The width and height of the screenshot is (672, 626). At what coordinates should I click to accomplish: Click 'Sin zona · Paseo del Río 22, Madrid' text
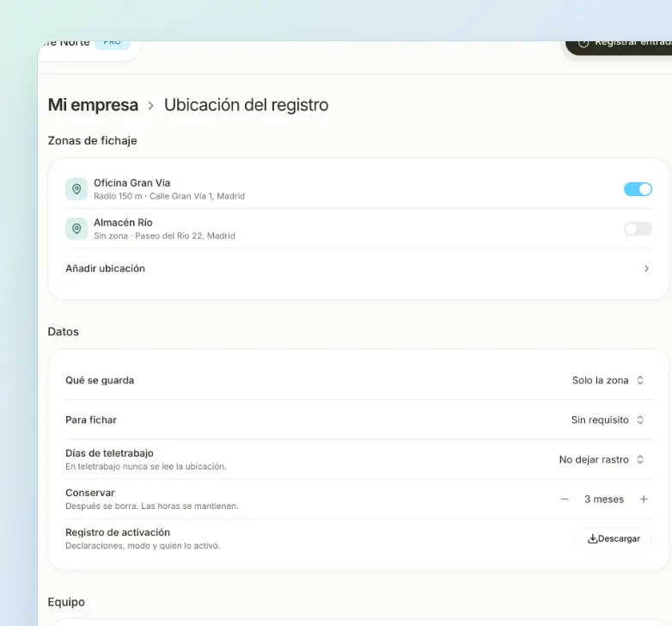[x=164, y=236]
